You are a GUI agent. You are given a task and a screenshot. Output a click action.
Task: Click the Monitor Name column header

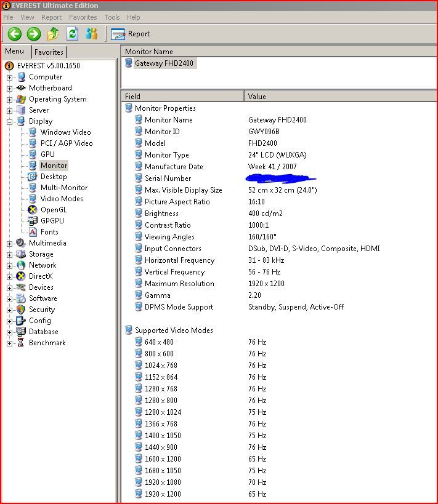tap(278, 52)
